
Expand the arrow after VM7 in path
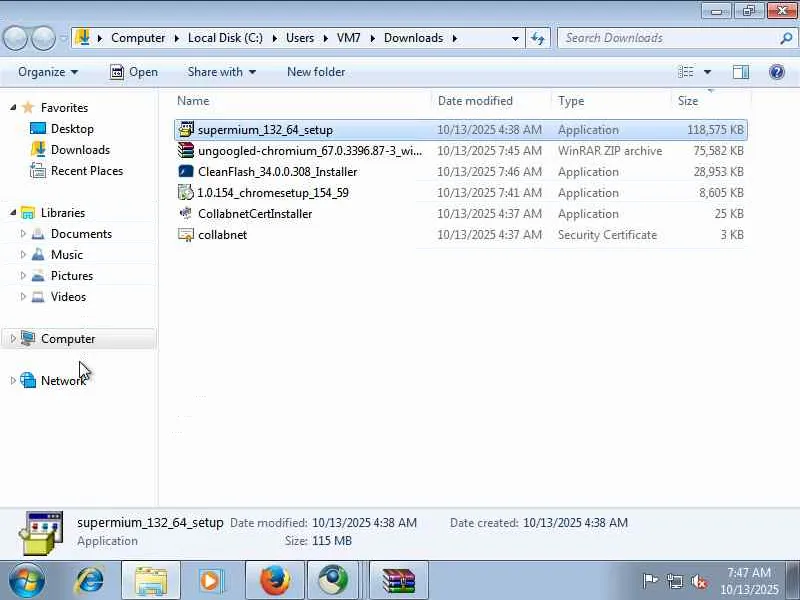pos(372,38)
